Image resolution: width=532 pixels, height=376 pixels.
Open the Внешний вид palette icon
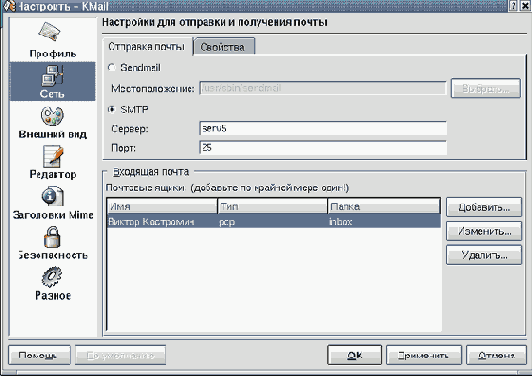click(x=52, y=116)
